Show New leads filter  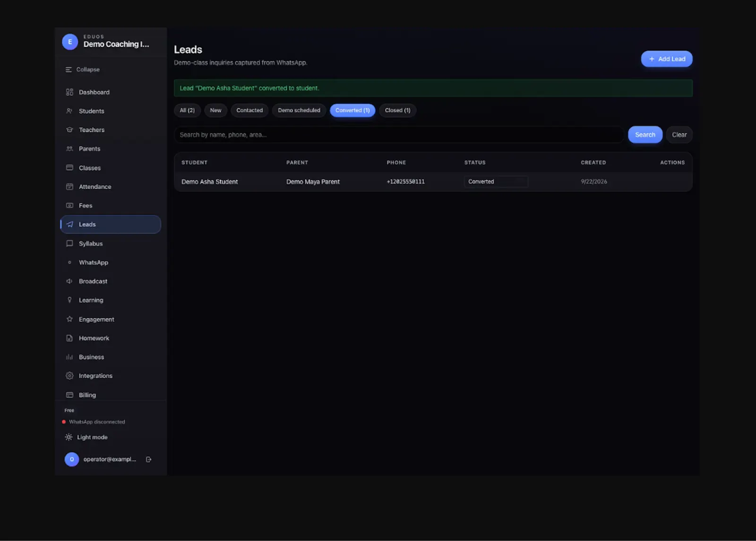pos(215,110)
